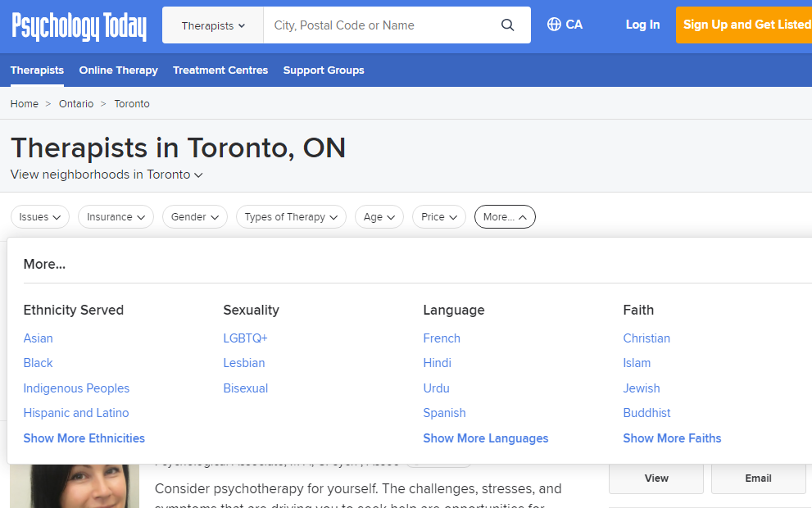
Task: Open the Types of Therapy filter
Action: pyautogui.click(x=291, y=217)
